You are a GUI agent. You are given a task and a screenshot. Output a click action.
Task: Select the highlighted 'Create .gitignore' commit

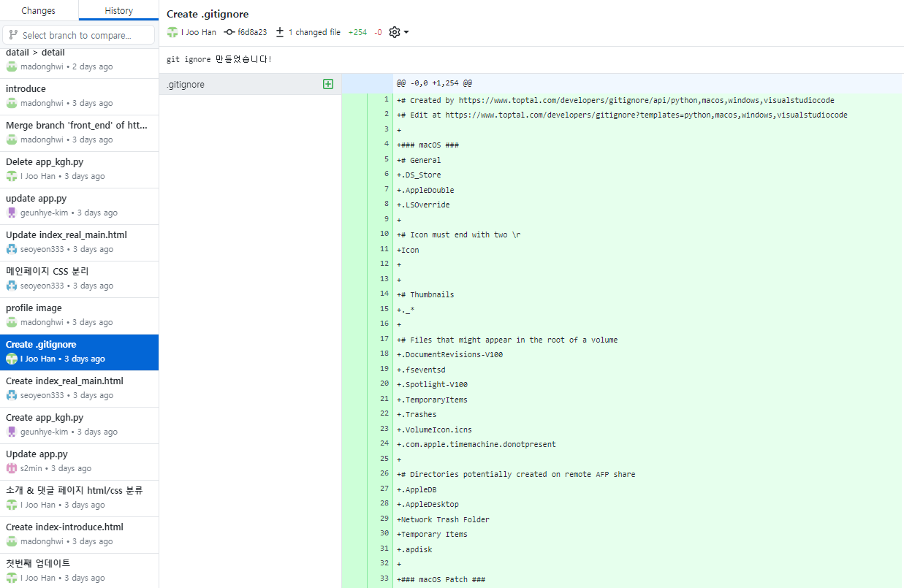pos(79,352)
